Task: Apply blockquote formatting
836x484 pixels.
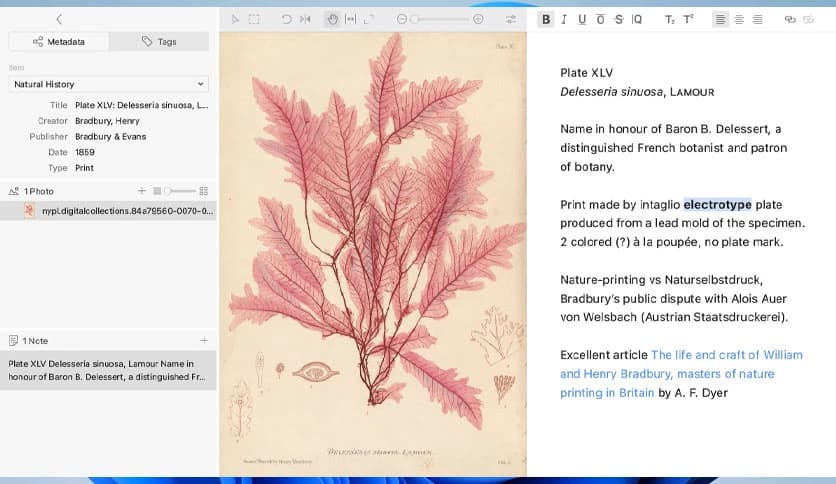Action: (x=637, y=20)
